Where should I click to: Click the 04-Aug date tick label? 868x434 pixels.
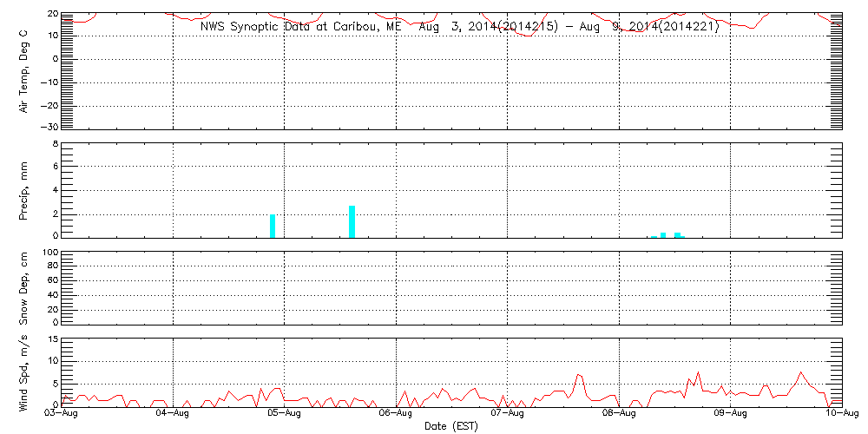click(x=174, y=413)
